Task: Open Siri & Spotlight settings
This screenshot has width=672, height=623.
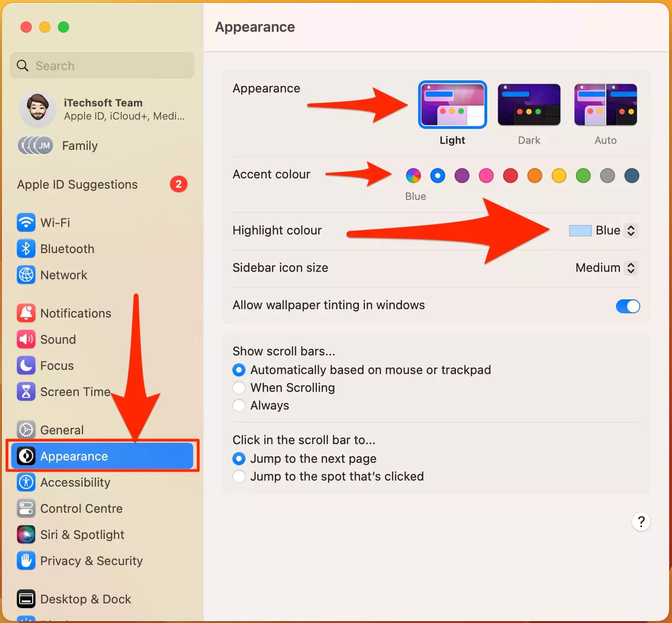Action: [82, 535]
